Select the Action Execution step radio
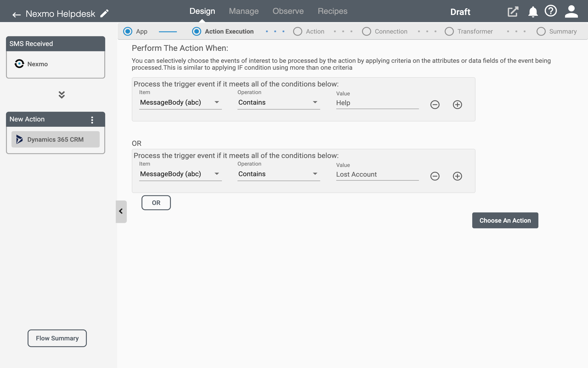The width and height of the screenshot is (588, 368). [x=196, y=32]
